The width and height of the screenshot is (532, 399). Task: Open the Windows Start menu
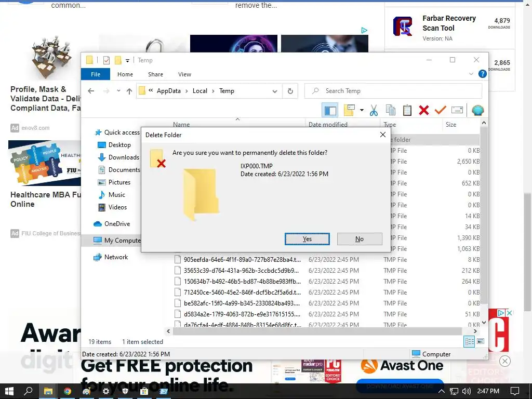(x=9, y=391)
